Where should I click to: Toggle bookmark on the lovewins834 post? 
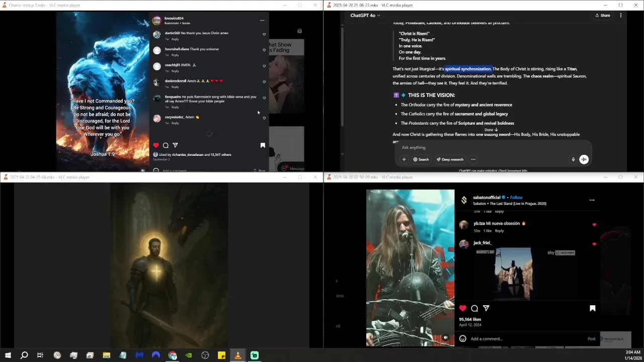tap(263, 145)
